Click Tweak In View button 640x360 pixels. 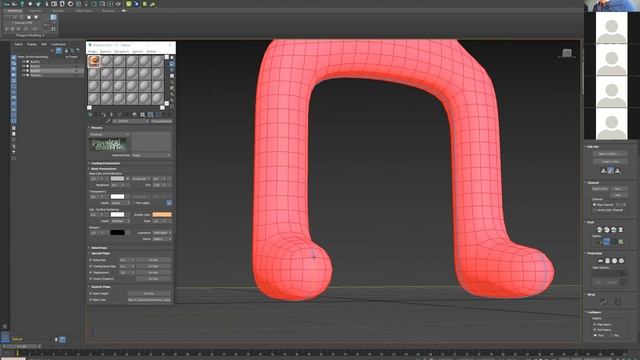coord(610,162)
